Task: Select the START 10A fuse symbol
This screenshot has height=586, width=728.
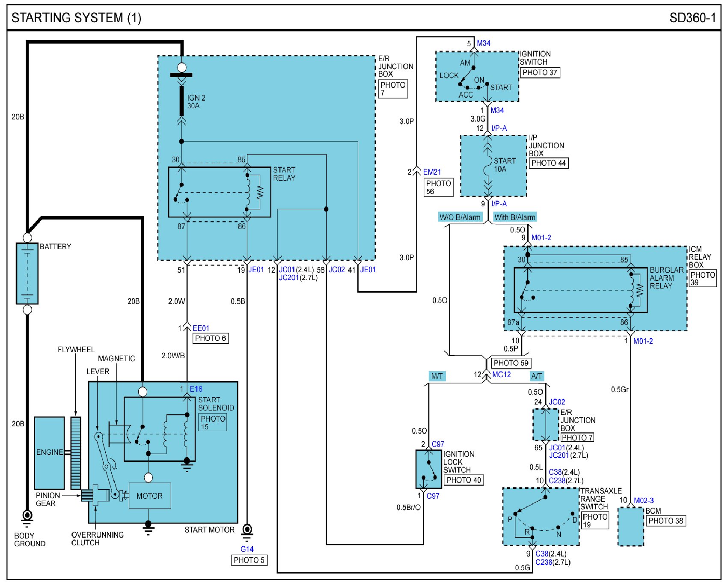Action: click(x=487, y=165)
